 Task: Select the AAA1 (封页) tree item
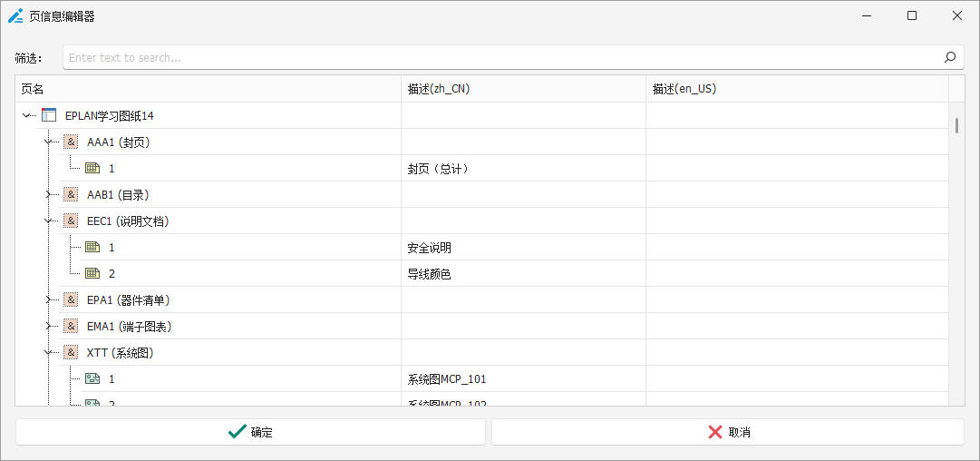(x=118, y=142)
